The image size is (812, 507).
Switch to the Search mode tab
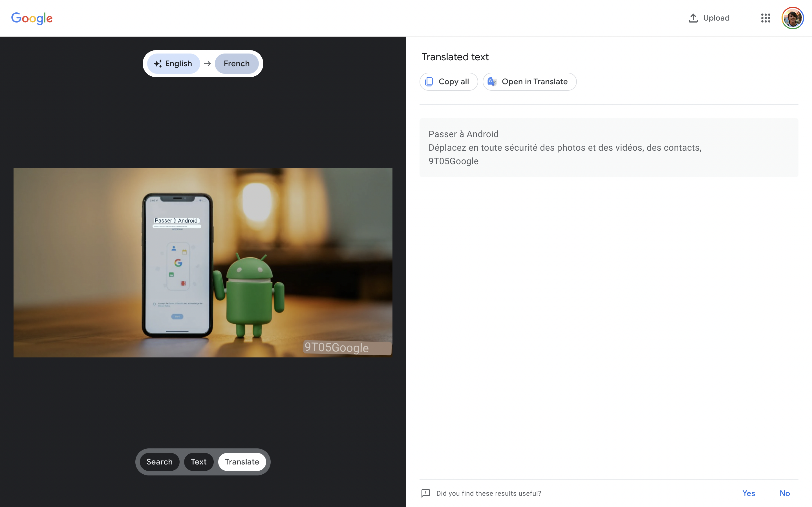159,462
